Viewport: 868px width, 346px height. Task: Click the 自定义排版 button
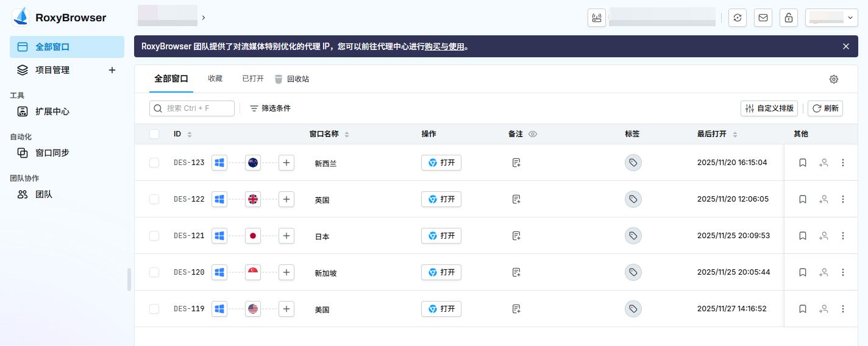pos(769,108)
